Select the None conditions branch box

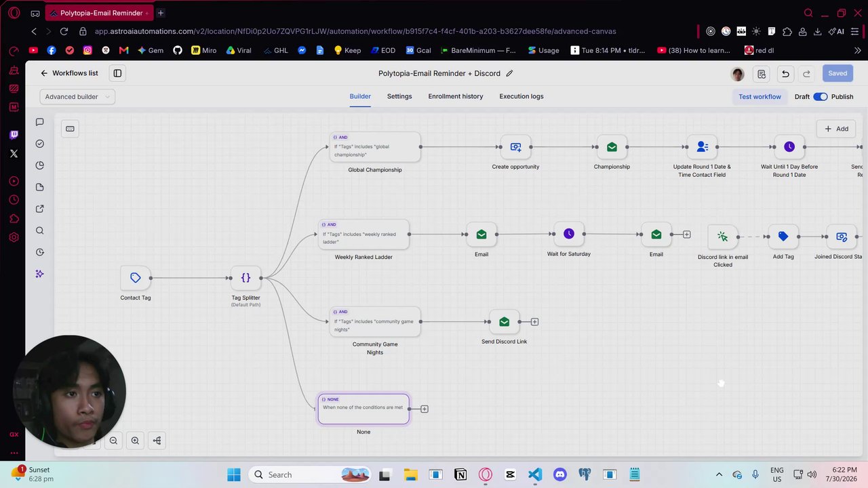point(363,409)
